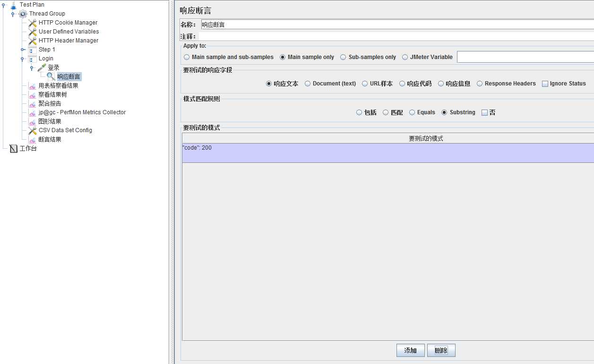Click the CSV Data Set Config tools icon
This screenshot has height=364, width=594.
(32, 131)
